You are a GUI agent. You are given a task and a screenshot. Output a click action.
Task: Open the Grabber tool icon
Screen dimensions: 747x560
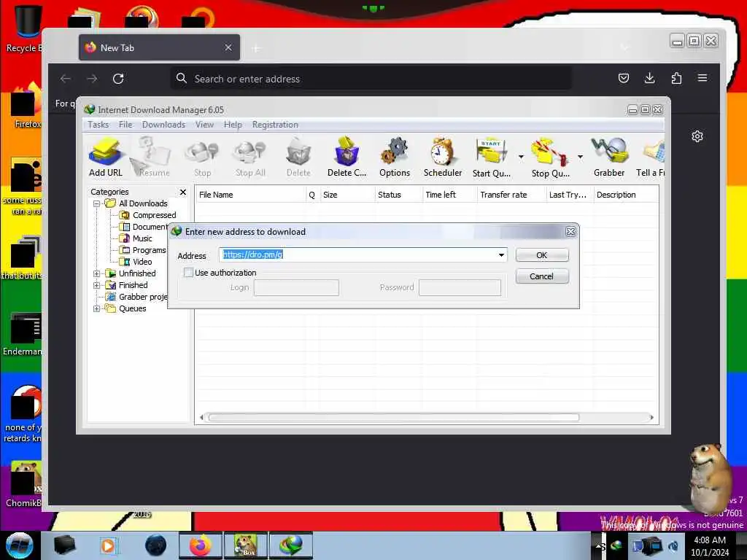click(x=609, y=157)
